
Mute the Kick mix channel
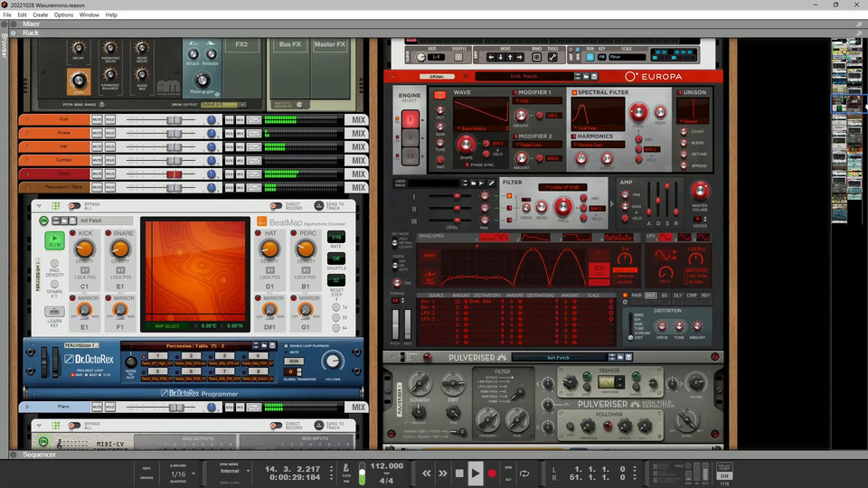97,119
